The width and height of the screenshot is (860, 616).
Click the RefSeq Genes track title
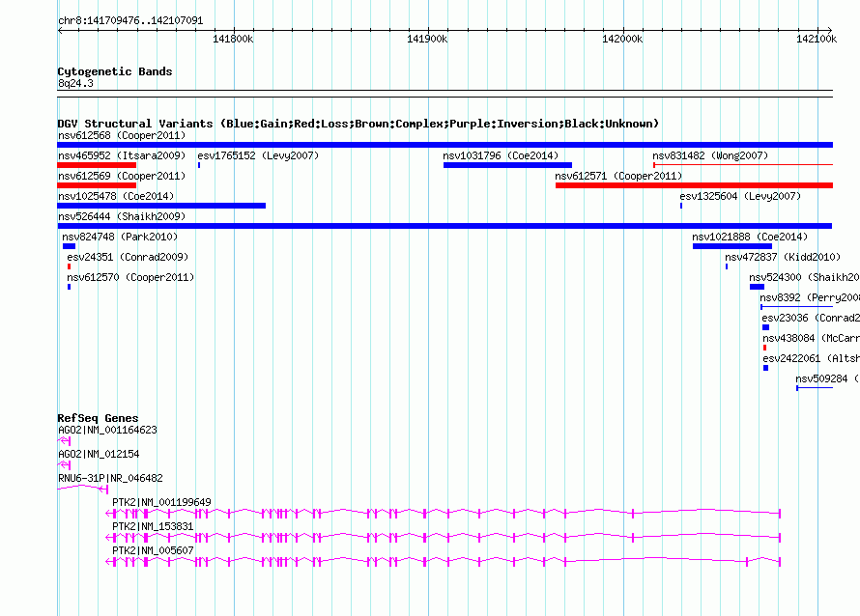coord(98,418)
